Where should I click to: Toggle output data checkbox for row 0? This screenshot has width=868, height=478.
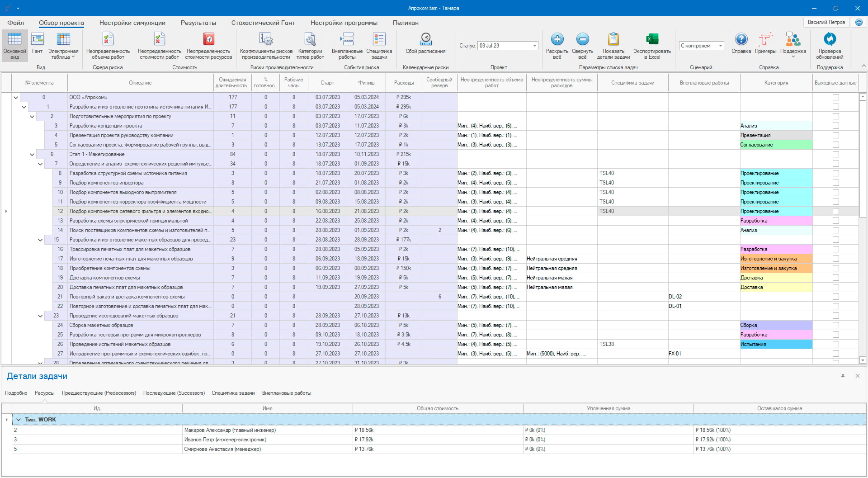tap(835, 97)
